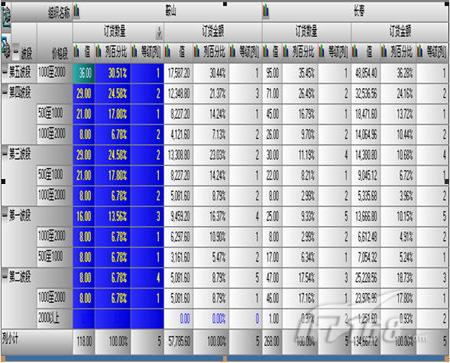Click chart icon on 鞍山 订货金额 值 column
This screenshot has height=363, width=450.
coord(168,52)
